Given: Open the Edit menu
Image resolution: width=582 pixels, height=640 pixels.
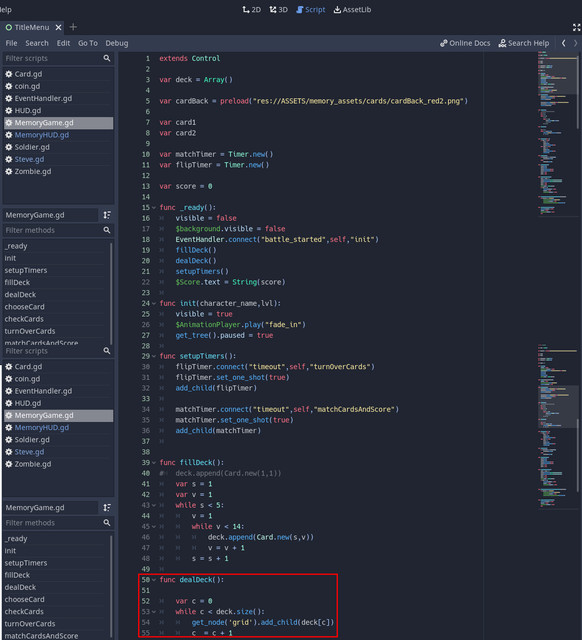Looking at the screenshot, I should pyautogui.click(x=63, y=43).
